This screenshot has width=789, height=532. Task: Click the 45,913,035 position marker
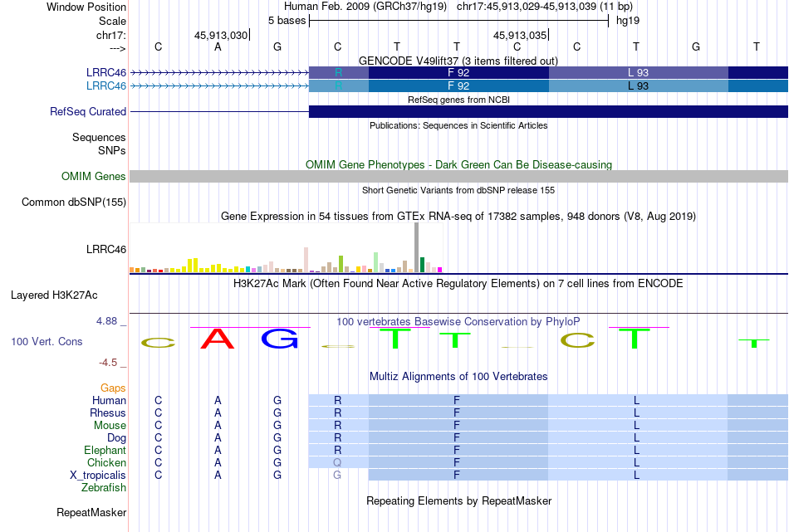[520, 35]
